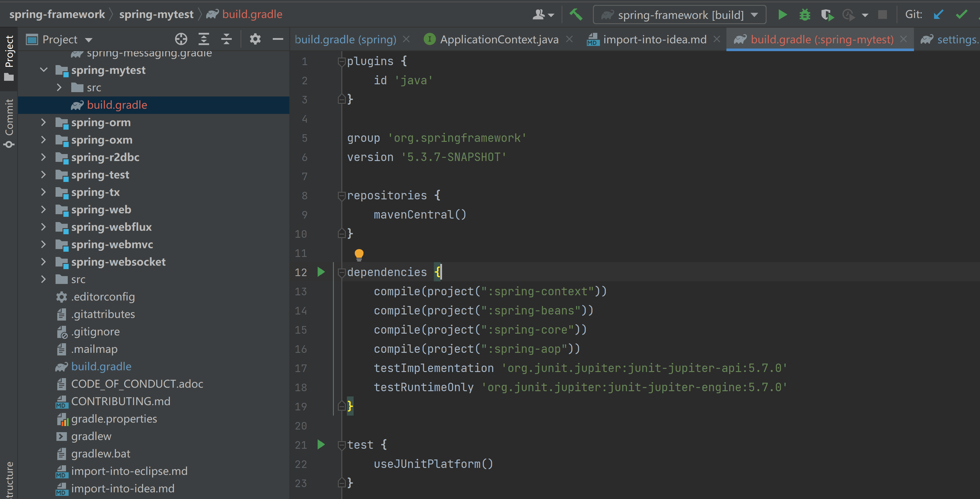
Task: Select opened file with the locate target icon
Action: (x=181, y=39)
